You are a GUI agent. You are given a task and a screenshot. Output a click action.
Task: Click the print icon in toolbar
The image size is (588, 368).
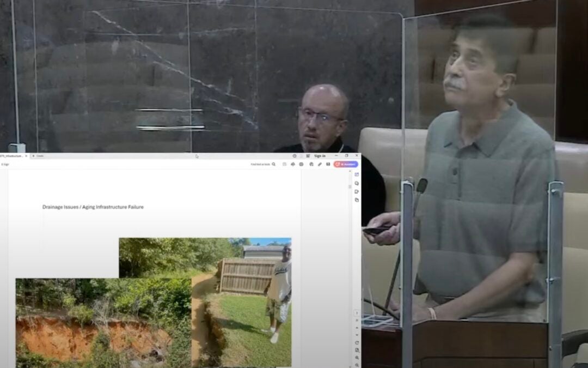pos(302,164)
